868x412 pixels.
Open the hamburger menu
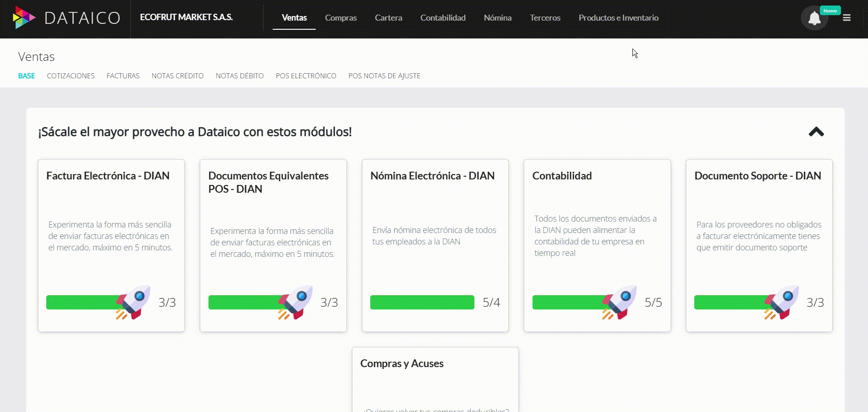coord(846,17)
